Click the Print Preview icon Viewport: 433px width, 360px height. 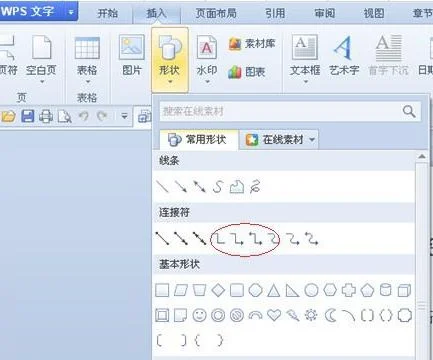tap(65, 117)
